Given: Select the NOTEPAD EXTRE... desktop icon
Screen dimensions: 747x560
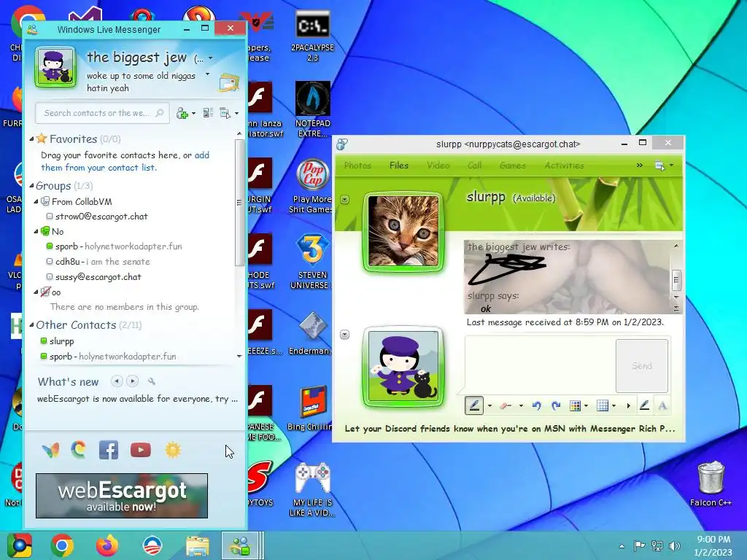Looking at the screenshot, I should point(312,109).
